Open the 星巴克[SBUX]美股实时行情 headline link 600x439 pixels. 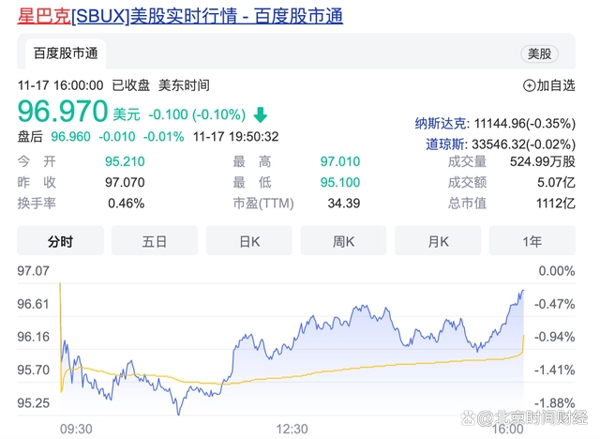pos(180,16)
